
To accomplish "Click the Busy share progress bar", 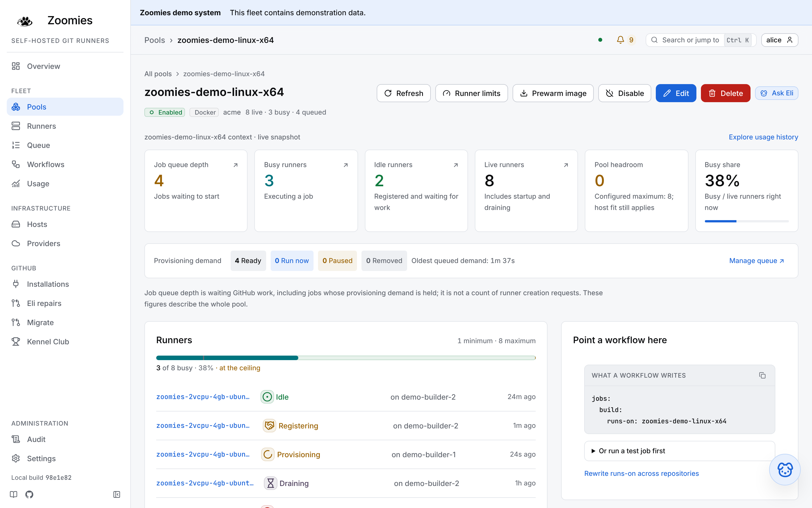I will (x=747, y=221).
